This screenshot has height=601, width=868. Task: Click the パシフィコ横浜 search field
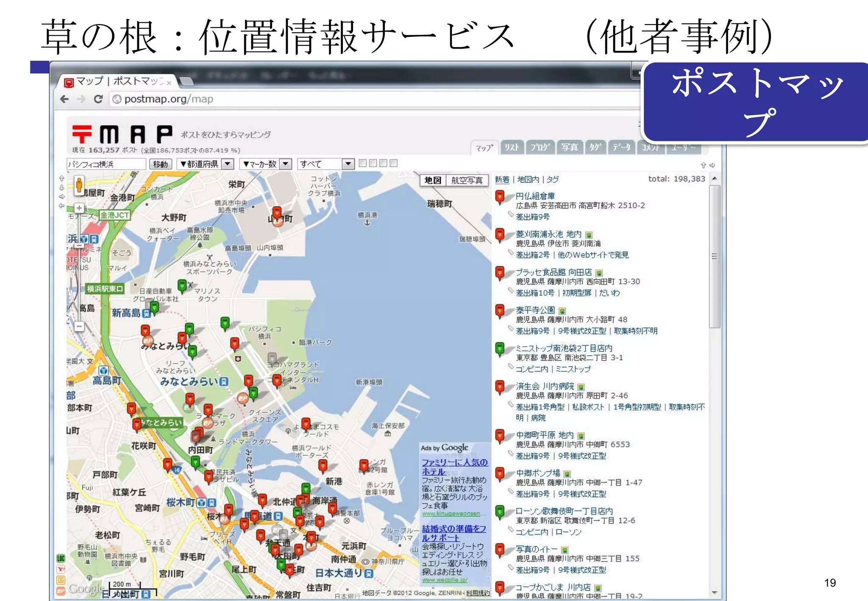coord(106,164)
